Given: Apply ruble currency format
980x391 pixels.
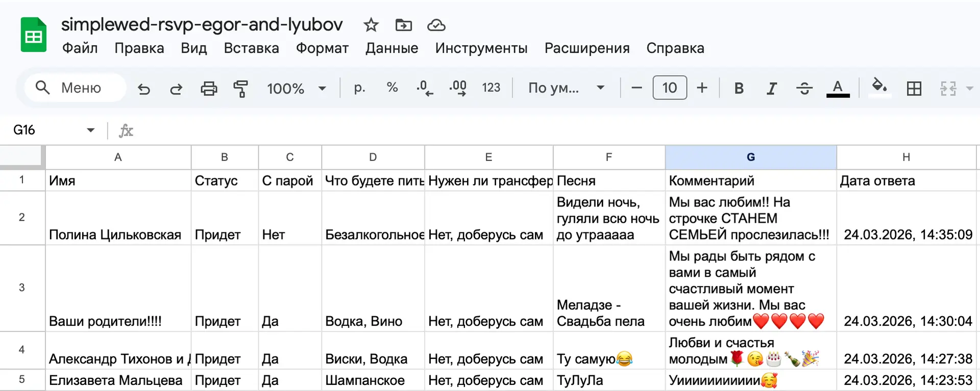Looking at the screenshot, I should [x=360, y=88].
